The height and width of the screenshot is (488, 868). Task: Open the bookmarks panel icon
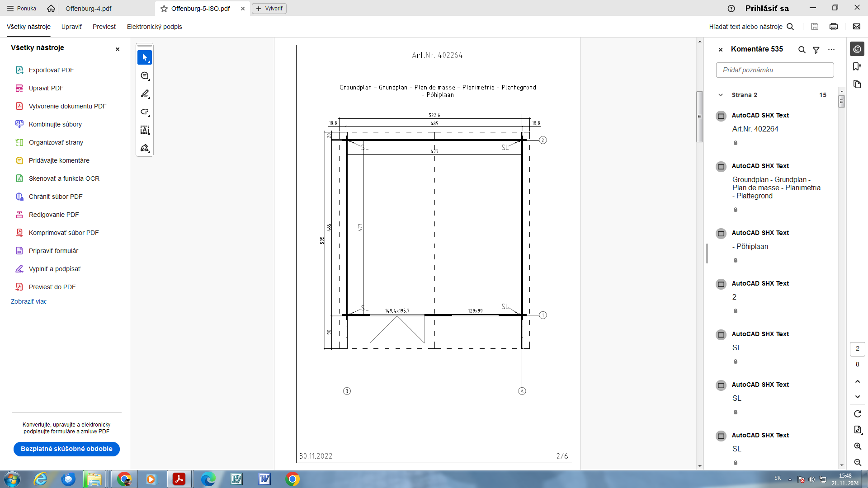[x=857, y=66]
